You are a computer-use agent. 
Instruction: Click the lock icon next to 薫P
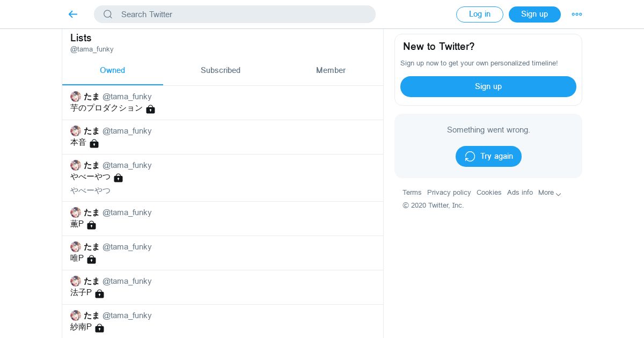click(x=91, y=225)
